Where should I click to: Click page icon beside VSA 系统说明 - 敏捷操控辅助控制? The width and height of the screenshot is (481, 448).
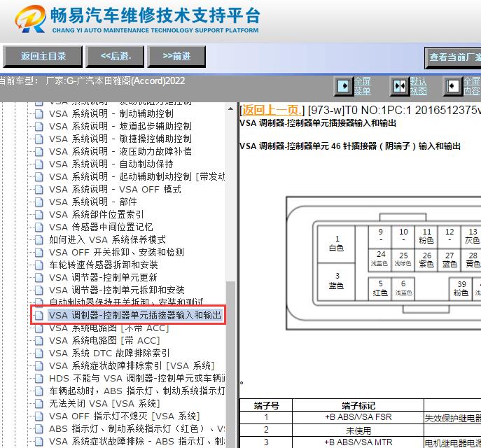pos(39,139)
